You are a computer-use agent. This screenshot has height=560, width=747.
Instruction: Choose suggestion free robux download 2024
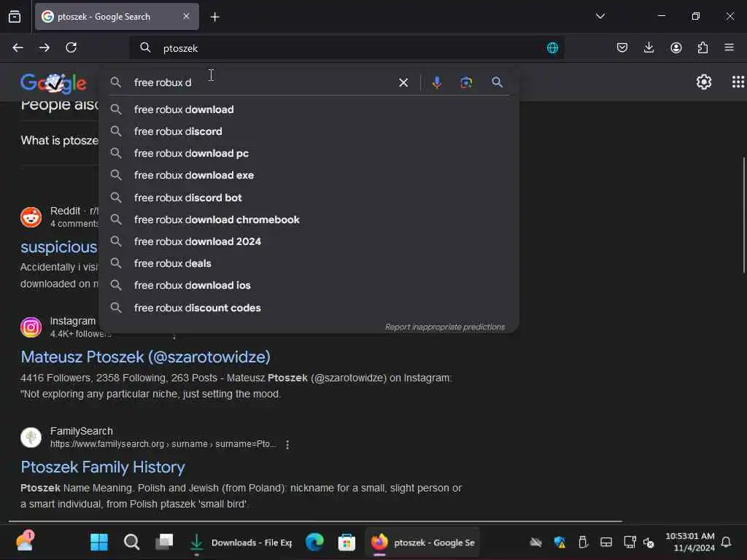(x=309, y=241)
